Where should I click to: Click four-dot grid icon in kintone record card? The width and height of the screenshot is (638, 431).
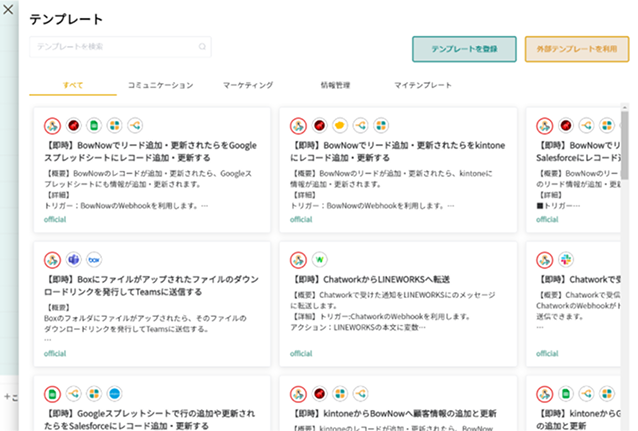pos(381,125)
